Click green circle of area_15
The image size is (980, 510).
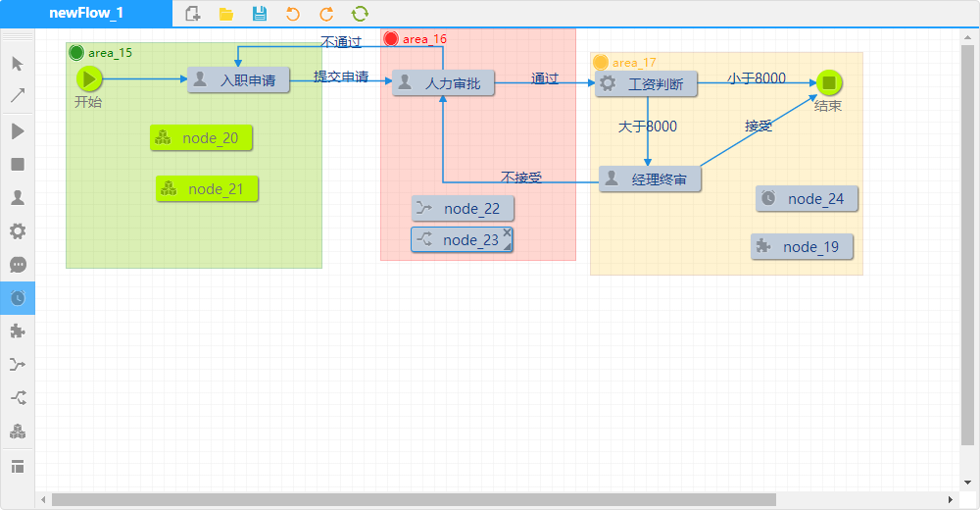pyautogui.click(x=76, y=53)
